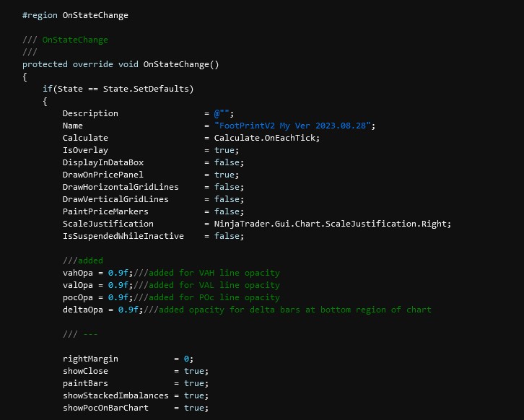Click ScaleJustification.Right value text
Viewport: 524px width, 420px height.
click(x=332, y=224)
